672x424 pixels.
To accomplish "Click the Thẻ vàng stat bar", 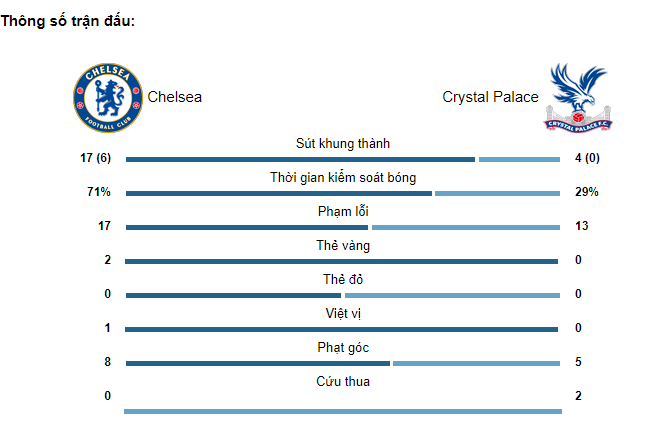I will (x=342, y=261).
